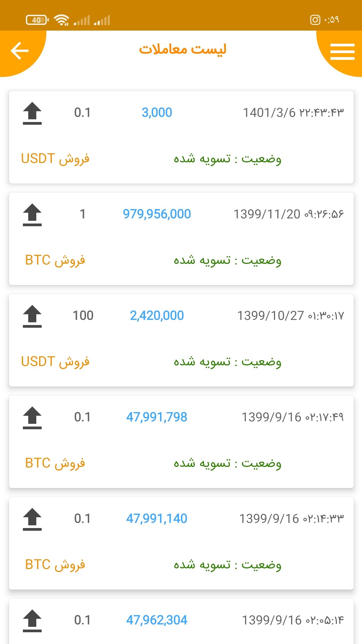Tap the 47,991,798 price value

pos(157,417)
